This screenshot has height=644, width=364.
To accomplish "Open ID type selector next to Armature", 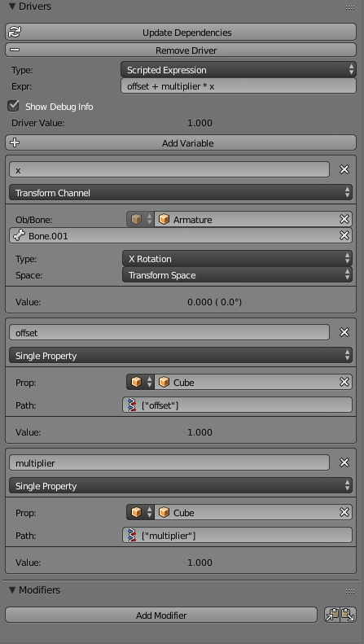I will [x=140, y=219].
